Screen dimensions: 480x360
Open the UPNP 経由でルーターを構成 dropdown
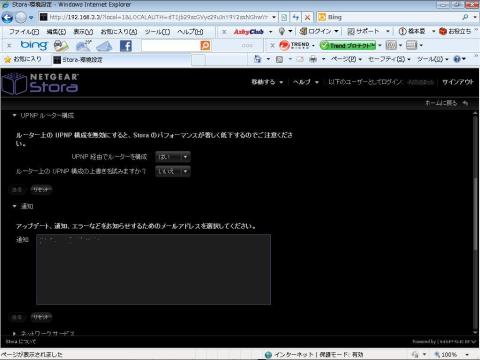tap(173, 157)
